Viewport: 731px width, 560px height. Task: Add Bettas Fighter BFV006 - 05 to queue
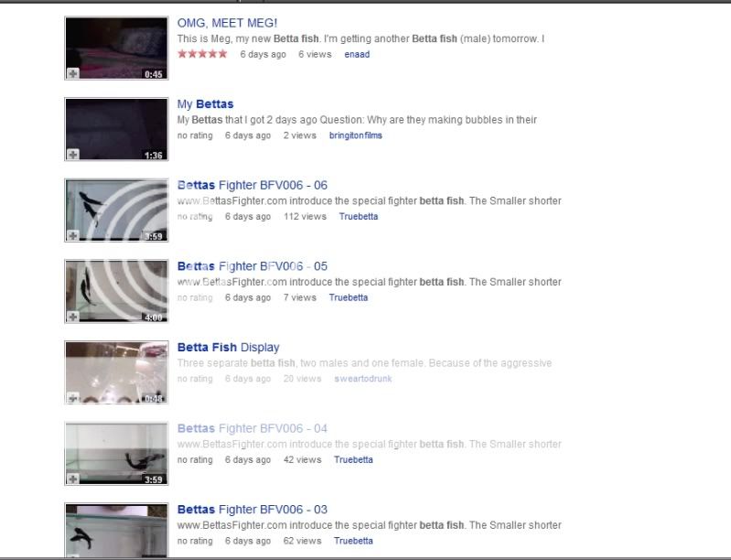[x=72, y=317]
